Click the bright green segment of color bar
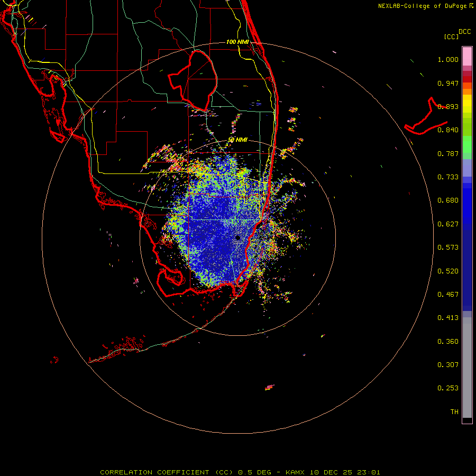This screenshot has width=476, height=476. [x=467, y=144]
